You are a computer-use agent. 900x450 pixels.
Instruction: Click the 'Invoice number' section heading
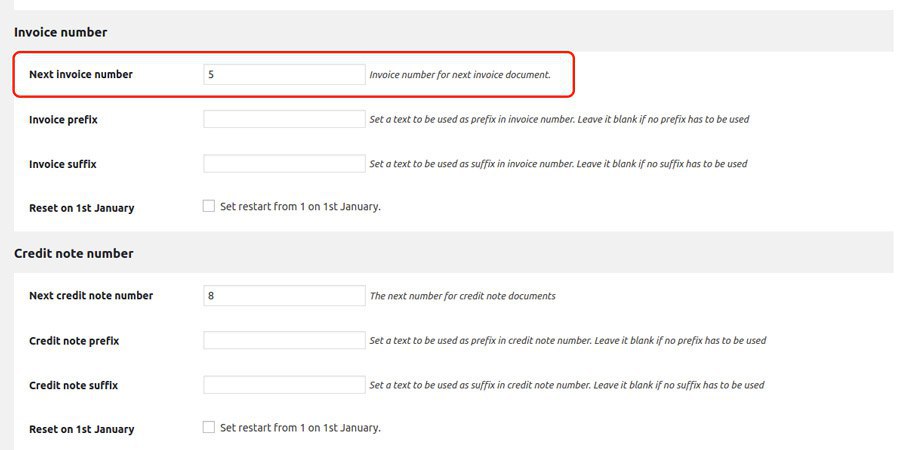tap(60, 32)
